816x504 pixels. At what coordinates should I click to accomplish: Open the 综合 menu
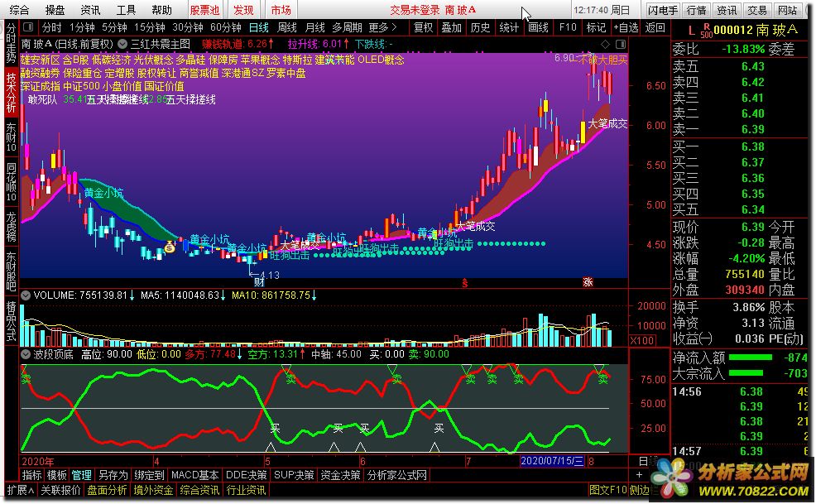point(19,10)
